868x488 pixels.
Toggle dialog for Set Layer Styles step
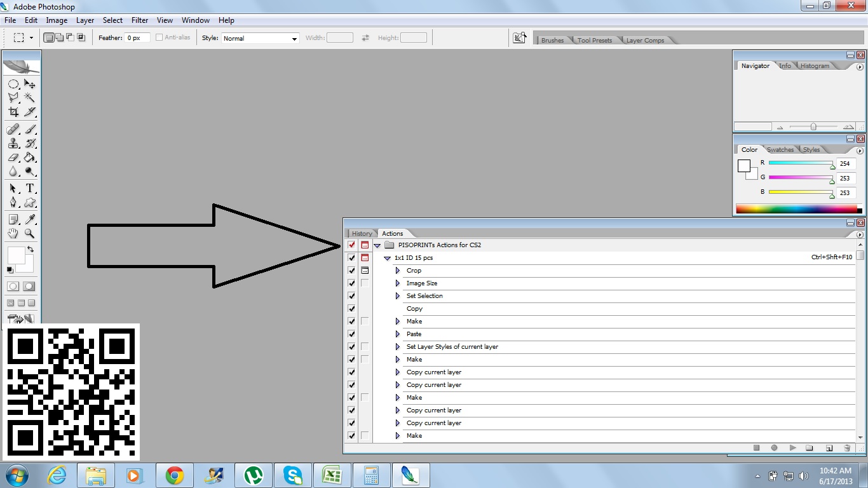click(x=365, y=346)
